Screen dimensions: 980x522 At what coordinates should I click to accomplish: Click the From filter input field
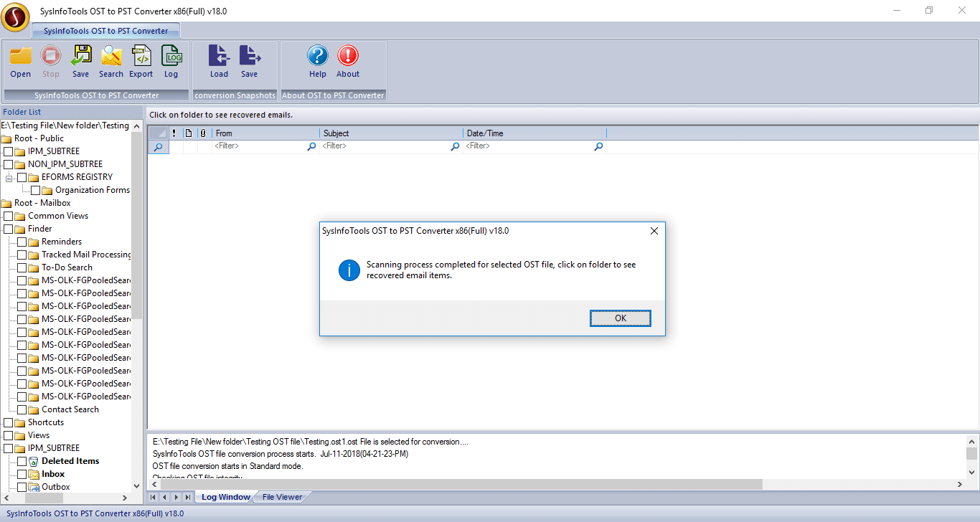point(260,146)
